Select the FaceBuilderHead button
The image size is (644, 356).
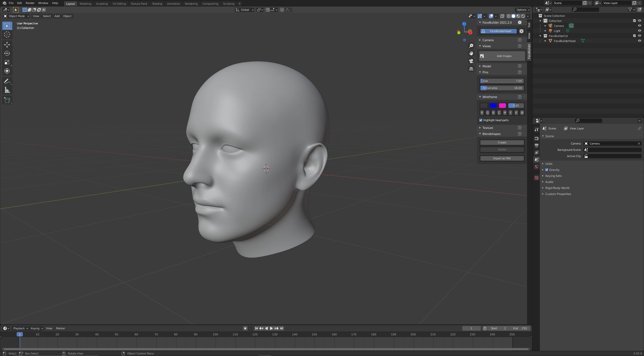click(x=498, y=31)
